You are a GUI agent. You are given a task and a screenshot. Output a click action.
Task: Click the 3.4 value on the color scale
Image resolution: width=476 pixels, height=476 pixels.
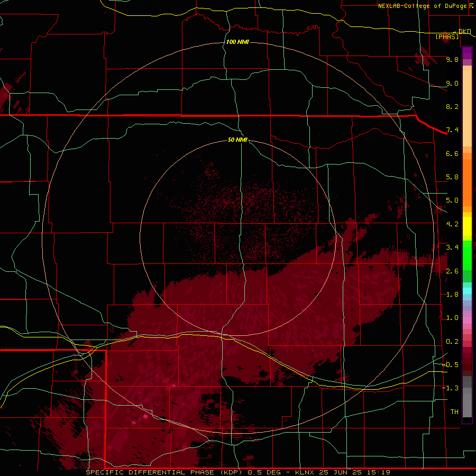point(452,248)
